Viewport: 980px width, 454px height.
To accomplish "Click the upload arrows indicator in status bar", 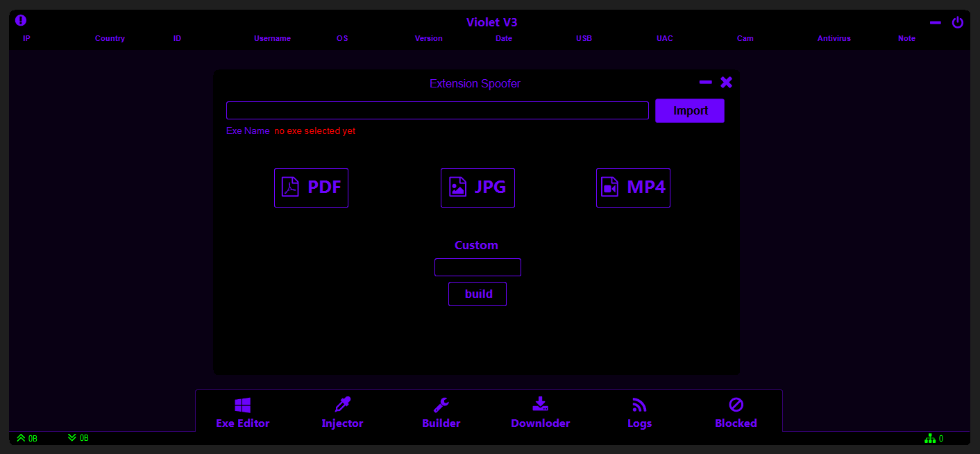I will 22,438.
